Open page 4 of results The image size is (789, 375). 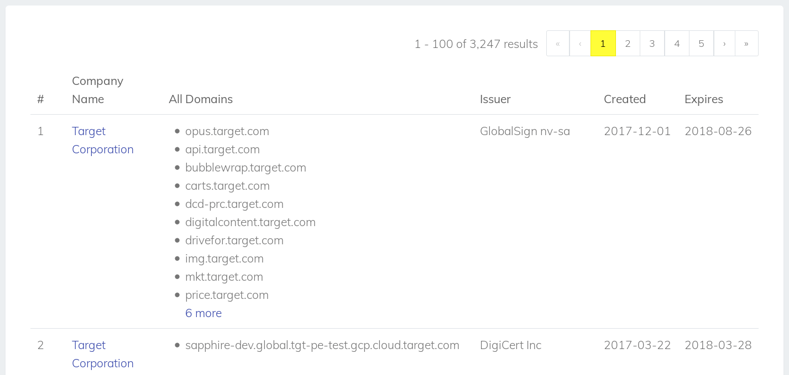coord(677,44)
